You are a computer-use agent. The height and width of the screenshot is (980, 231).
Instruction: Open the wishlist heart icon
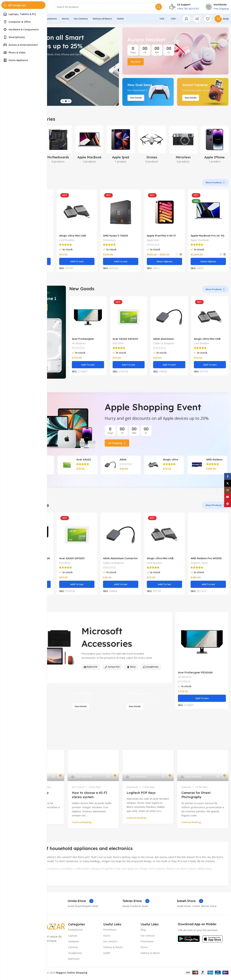(x=208, y=19)
